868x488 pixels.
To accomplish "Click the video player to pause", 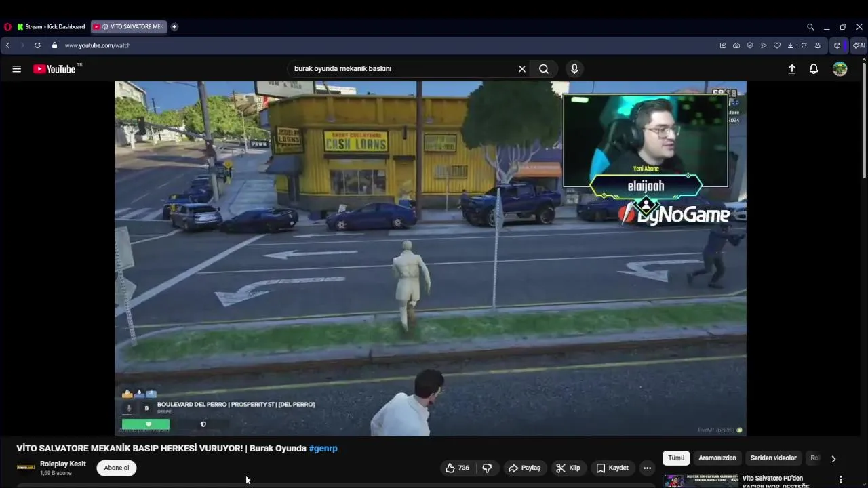I will pos(431,259).
